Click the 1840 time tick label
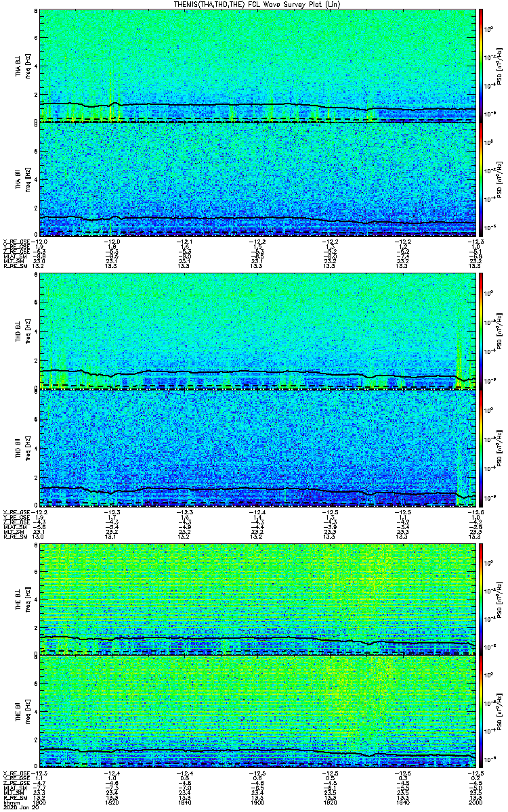Screen dimensions: 508x812 click(x=185, y=802)
